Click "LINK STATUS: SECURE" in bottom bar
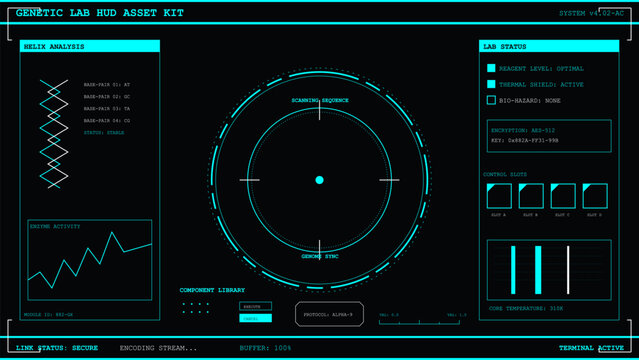The width and height of the screenshot is (639, 360). tap(57, 348)
